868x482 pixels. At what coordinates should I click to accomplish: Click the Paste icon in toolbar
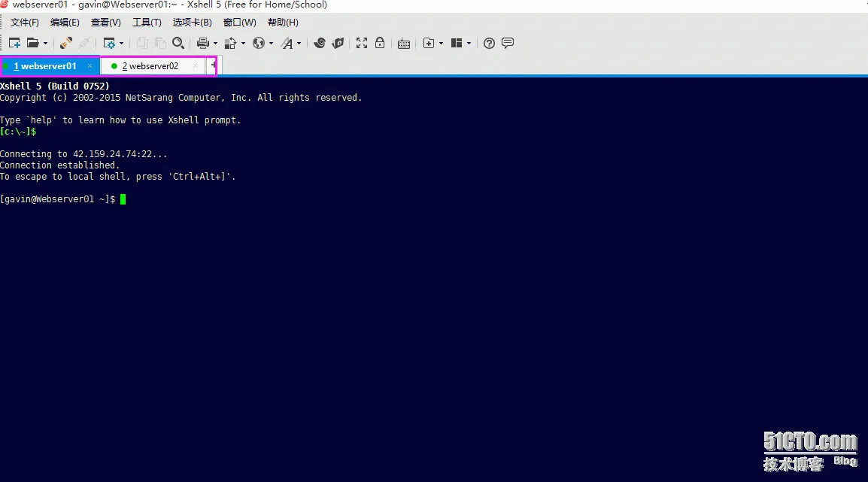[160, 43]
